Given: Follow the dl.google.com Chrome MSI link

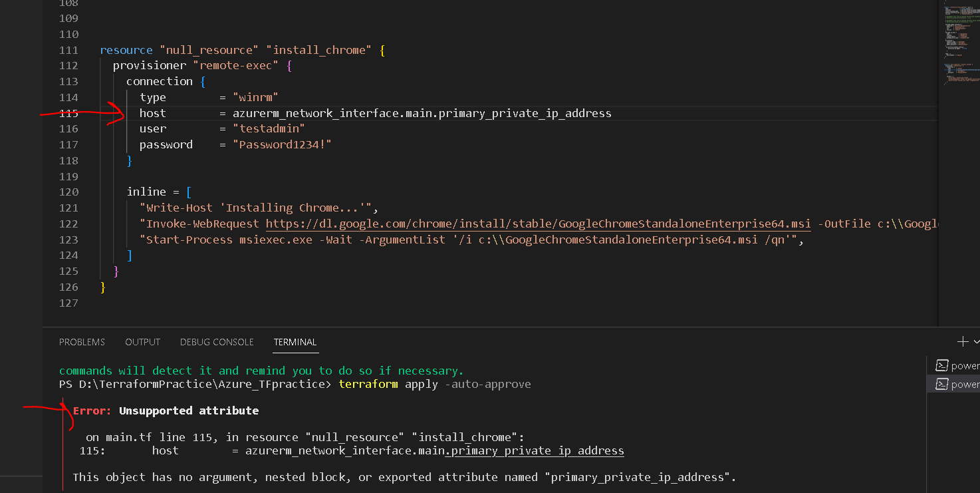Looking at the screenshot, I should pyautogui.click(x=539, y=224).
